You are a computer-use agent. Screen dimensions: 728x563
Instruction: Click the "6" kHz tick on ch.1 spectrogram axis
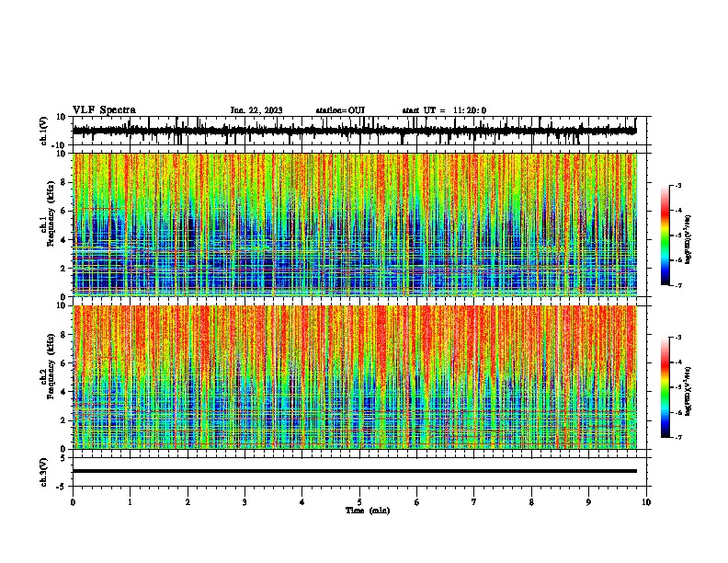[x=63, y=211]
